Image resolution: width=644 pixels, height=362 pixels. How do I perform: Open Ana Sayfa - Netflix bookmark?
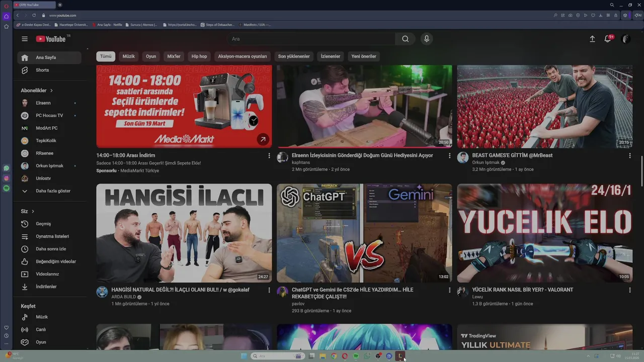point(107,25)
